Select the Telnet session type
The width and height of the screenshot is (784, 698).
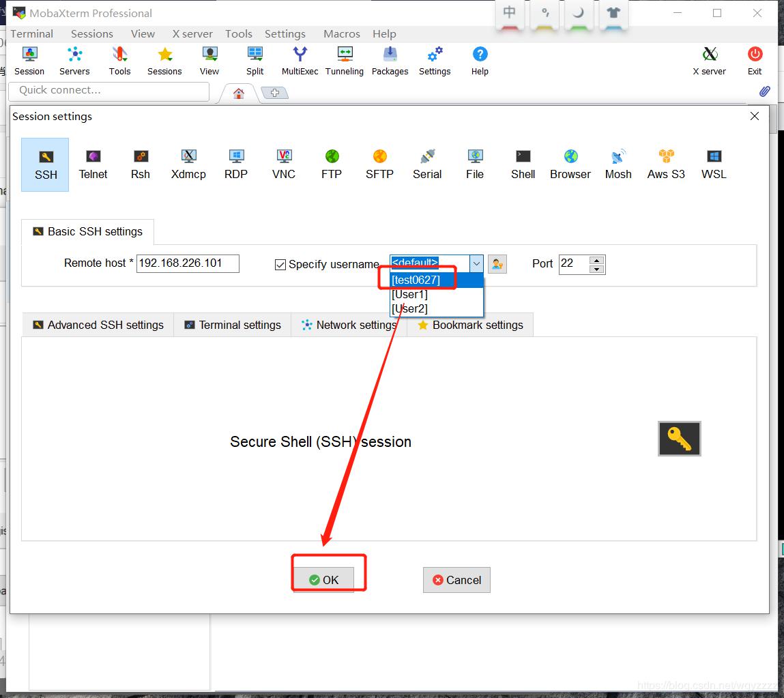pyautogui.click(x=93, y=164)
